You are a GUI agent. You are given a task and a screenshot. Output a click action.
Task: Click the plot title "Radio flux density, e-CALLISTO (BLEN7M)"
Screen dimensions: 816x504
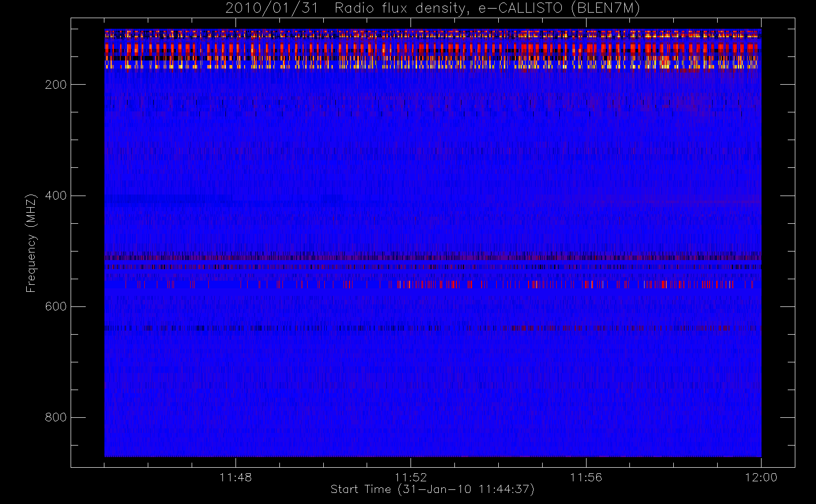(x=487, y=8)
